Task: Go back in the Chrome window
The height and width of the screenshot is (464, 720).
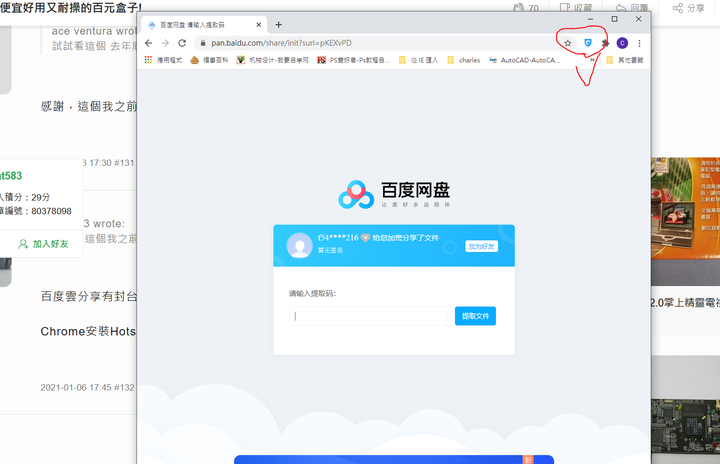Action: click(x=148, y=43)
